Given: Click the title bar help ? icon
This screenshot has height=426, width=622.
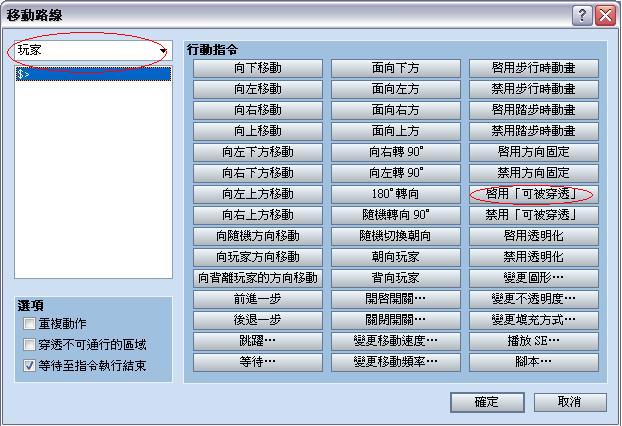Looking at the screenshot, I should [582, 16].
